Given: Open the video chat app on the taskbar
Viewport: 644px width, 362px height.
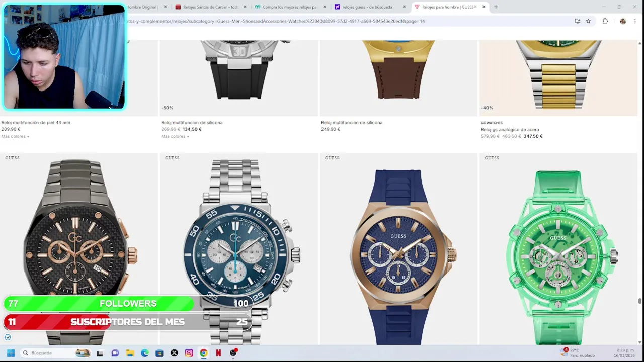Looking at the screenshot, I should (x=115, y=353).
